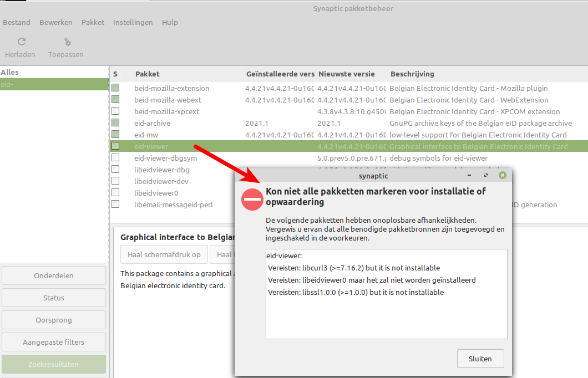Minimize the synaptic dialog window
The height and width of the screenshot is (378, 588).
[x=469, y=175]
